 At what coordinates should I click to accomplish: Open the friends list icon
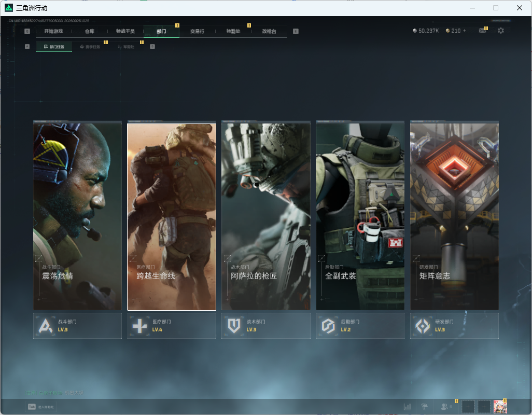[444, 407]
